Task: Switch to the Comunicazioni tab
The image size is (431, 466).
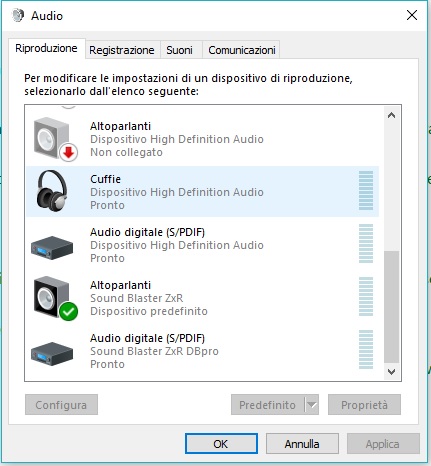Action: [242, 50]
